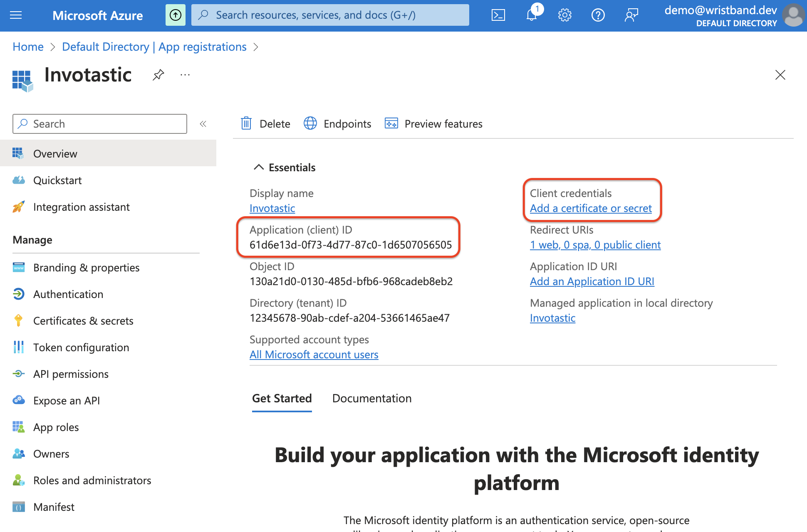The width and height of the screenshot is (807, 532).
Task: Close the Invotastic blade with X
Action: pyautogui.click(x=780, y=75)
